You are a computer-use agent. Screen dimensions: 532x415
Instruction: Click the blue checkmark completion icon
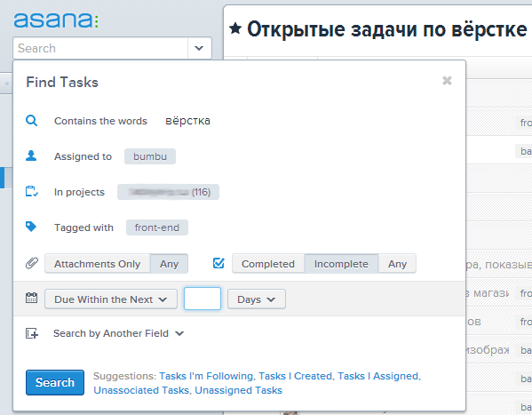coord(218,263)
